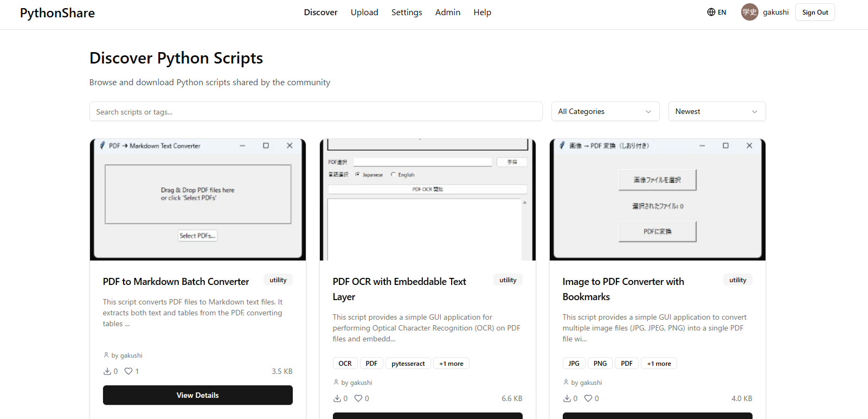Screen dimensions: 868x419
Task: Open the All Categories dropdown
Action: [605, 111]
